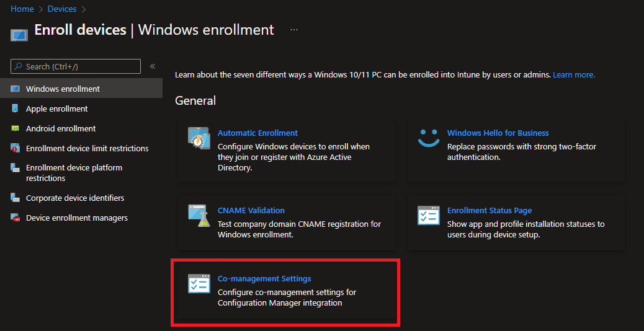Select Android enrollment in sidebar
The width and height of the screenshot is (644, 331).
tap(81, 128)
